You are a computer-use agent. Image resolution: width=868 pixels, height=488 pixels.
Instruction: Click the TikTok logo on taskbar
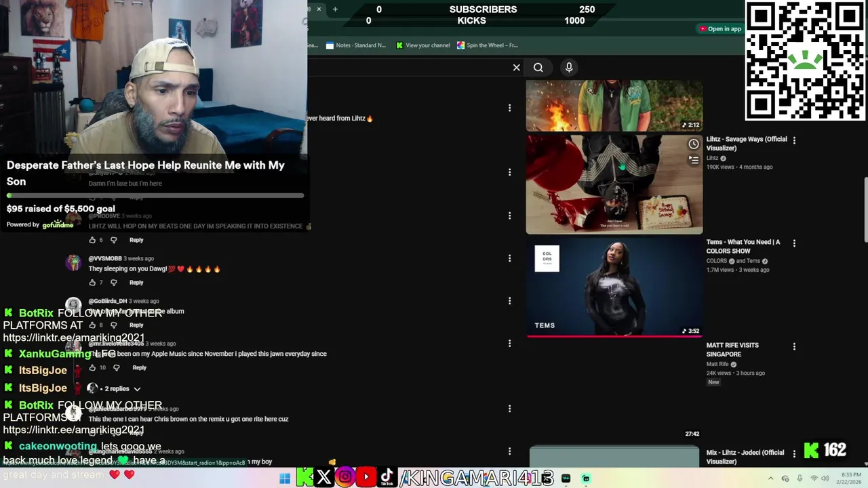[387, 478]
